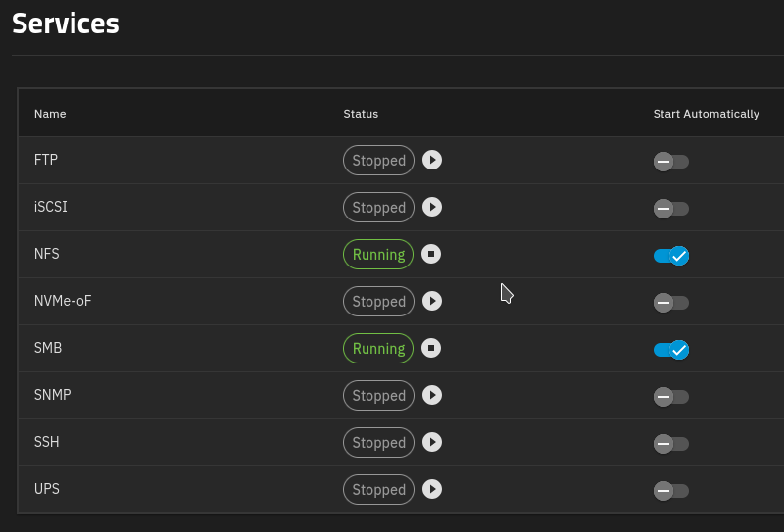Enable FTP start automatically toggle

[x=671, y=161]
